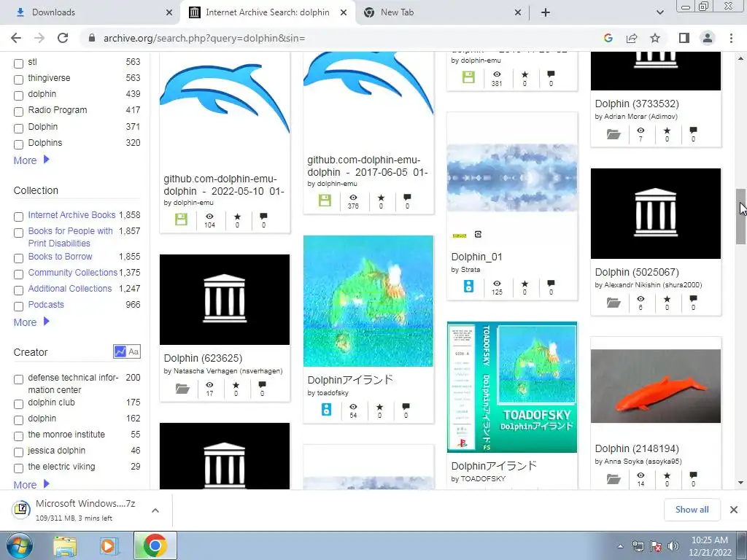Reload the archive.org search page
747x560 pixels.
(63, 38)
